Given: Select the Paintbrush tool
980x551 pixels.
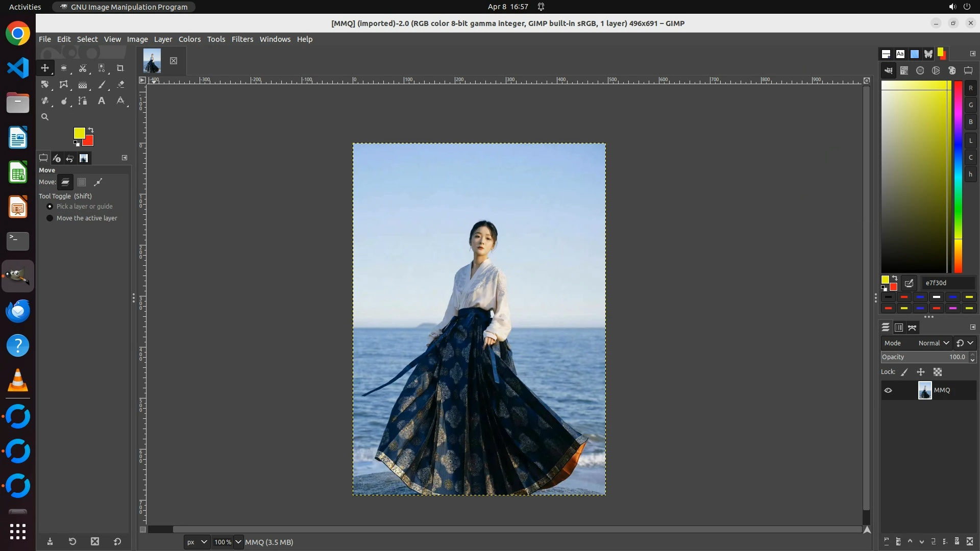Looking at the screenshot, I should tap(102, 85).
